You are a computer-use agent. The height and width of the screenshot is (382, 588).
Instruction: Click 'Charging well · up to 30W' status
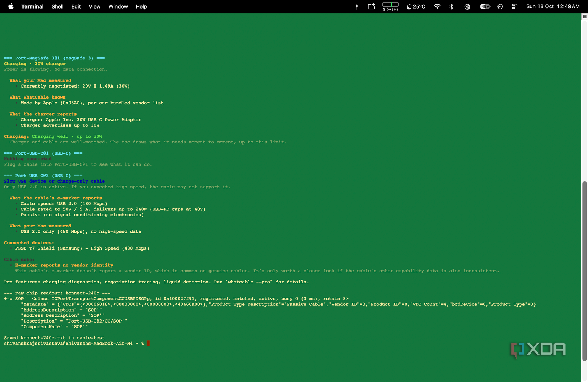coord(67,136)
